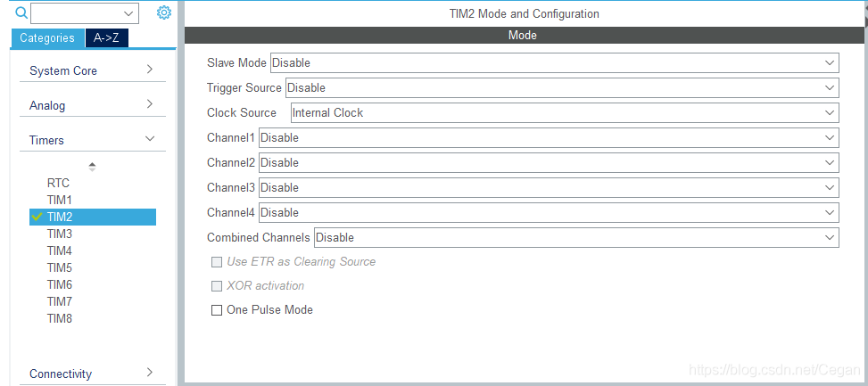The width and height of the screenshot is (868, 386).
Task: Open the gear settings icon
Action: click(x=164, y=12)
